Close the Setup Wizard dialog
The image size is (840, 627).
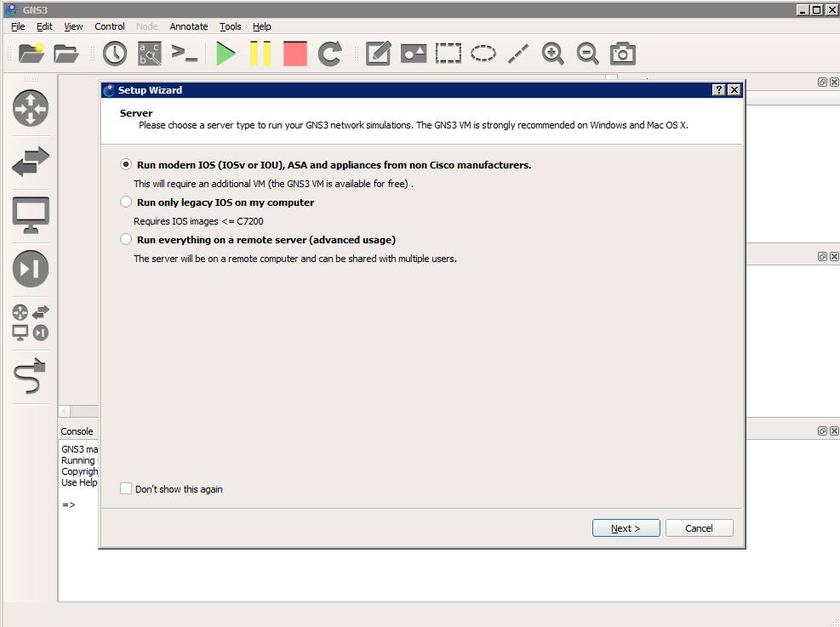click(x=734, y=90)
